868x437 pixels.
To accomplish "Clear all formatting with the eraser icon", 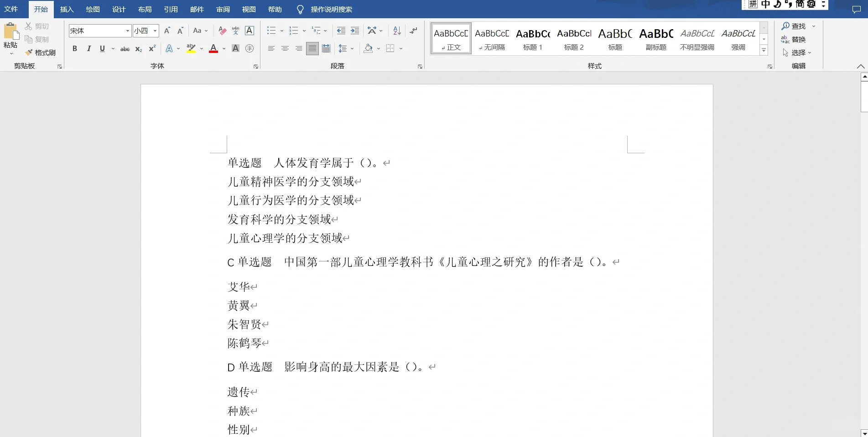I will click(222, 31).
